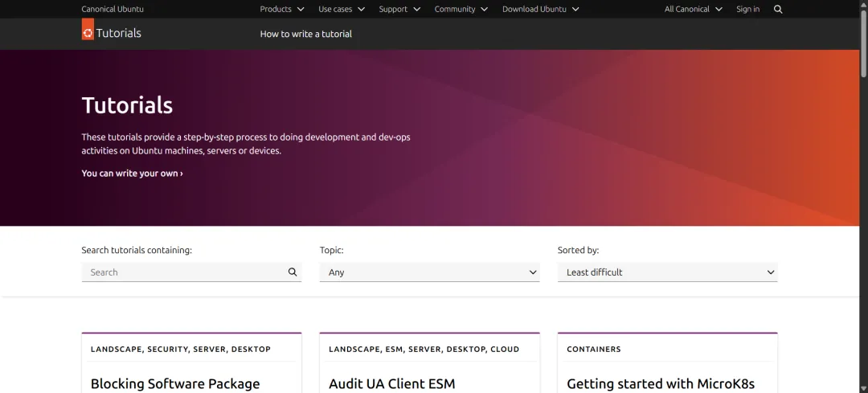Go to Canonical Ubuntu home link
This screenshot has width=868, height=393.
pos(113,9)
